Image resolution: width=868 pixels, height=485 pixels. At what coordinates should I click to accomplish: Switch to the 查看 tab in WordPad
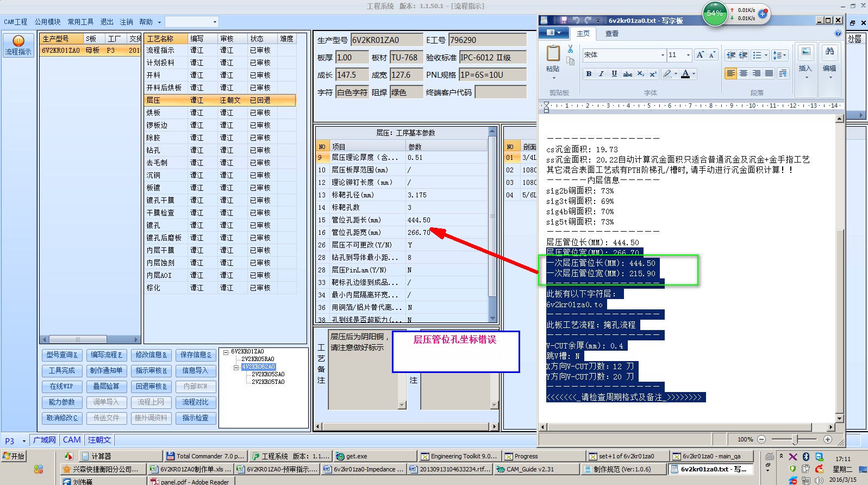[612, 34]
